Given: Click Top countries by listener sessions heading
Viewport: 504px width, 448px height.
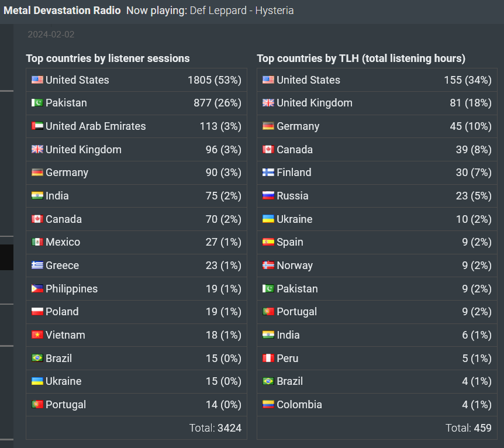Looking at the screenshot, I should pyautogui.click(x=108, y=58).
